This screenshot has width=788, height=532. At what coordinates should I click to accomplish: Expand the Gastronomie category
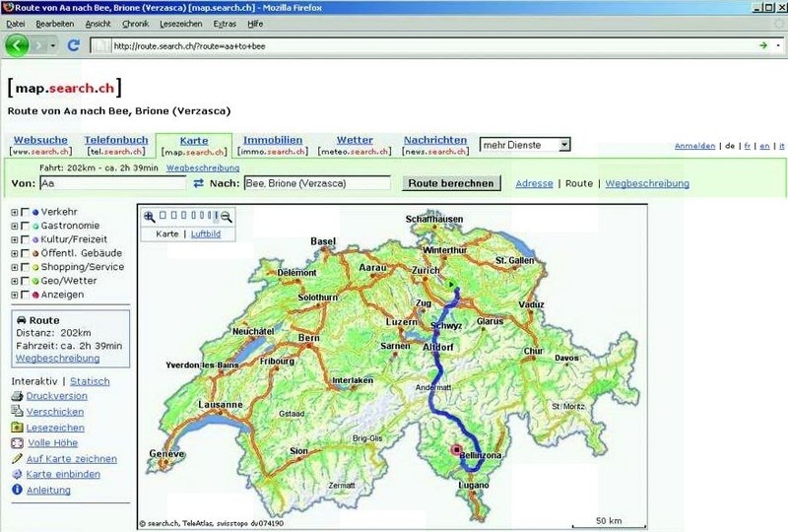coord(15,226)
